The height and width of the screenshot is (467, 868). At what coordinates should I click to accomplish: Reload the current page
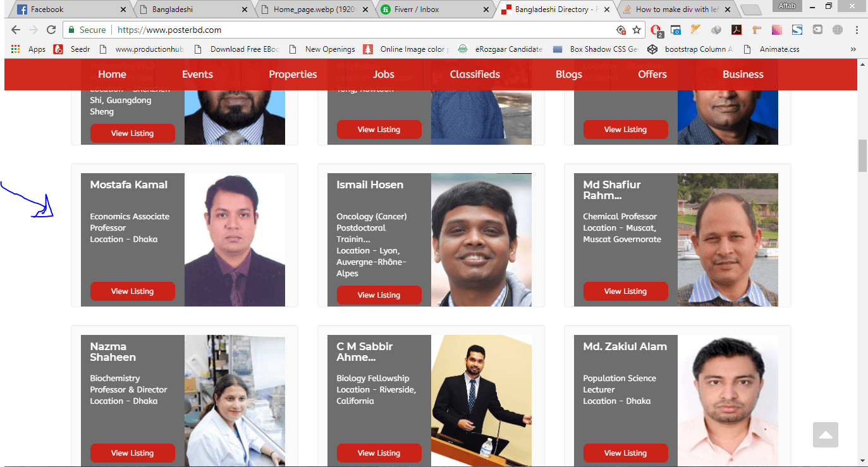(x=52, y=30)
